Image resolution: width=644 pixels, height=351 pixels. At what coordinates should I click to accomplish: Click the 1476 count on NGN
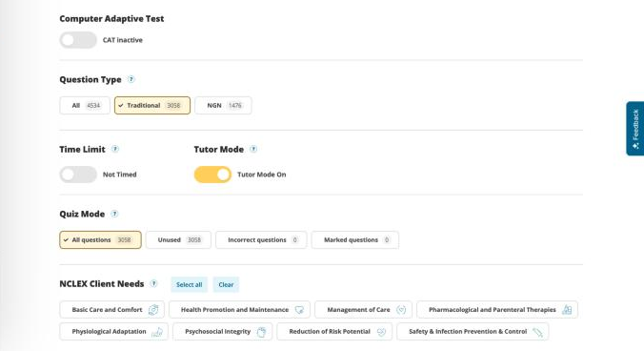click(x=235, y=106)
